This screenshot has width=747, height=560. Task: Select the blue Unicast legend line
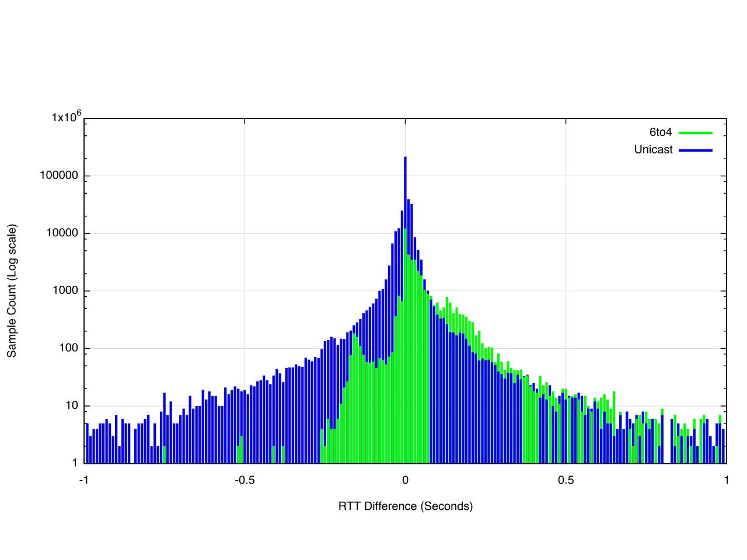(x=696, y=150)
